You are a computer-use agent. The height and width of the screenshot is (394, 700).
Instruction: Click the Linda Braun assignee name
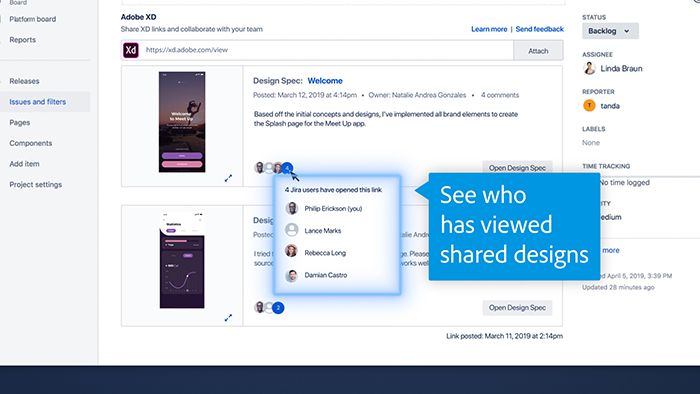(621, 69)
